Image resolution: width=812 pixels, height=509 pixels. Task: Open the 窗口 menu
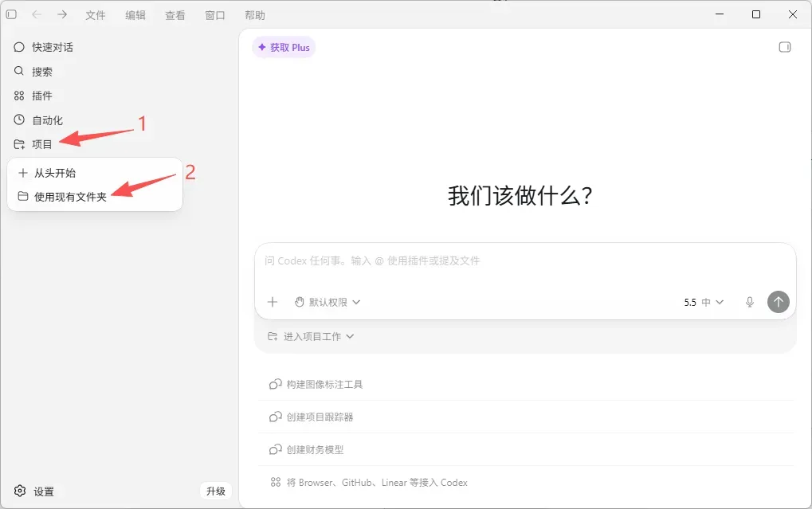tap(215, 16)
